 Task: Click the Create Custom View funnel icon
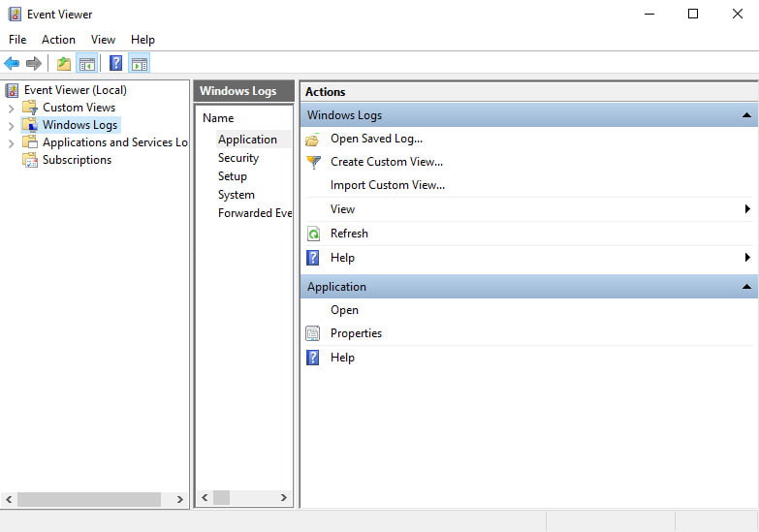coord(313,162)
